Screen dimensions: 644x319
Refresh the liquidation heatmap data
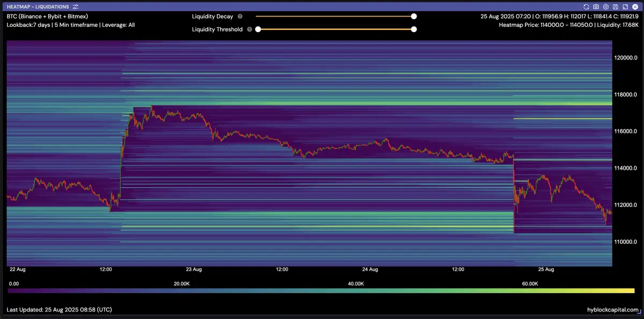[x=587, y=6]
